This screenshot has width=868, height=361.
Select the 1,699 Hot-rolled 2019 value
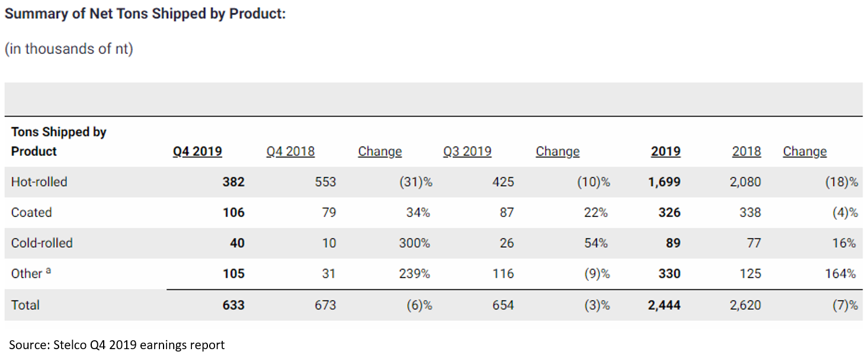tap(664, 182)
